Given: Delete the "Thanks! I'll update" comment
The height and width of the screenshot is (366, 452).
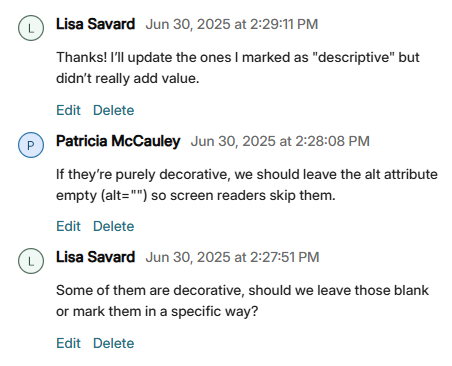Looking at the screenshot, I should click(x=113, y=110).
